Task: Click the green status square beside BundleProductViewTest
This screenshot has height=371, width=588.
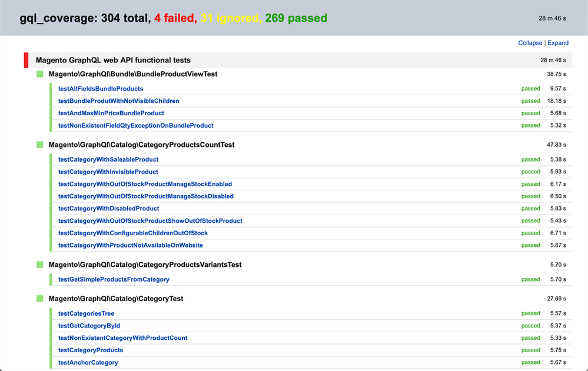Action: pos(39,74)
